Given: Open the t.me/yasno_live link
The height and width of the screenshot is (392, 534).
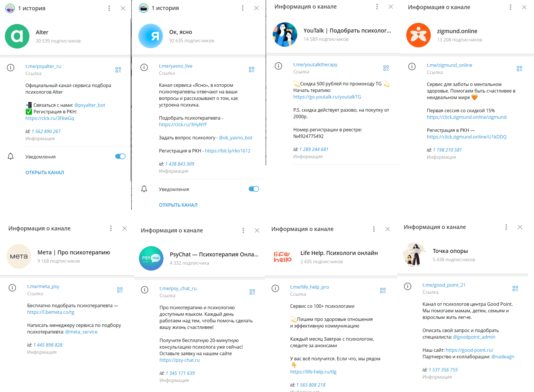Looking at the screenshot, I should pos(176,66).
